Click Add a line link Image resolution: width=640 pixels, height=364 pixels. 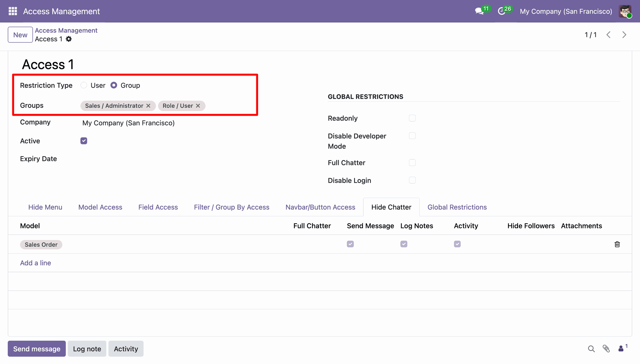(x=35, y=263)
